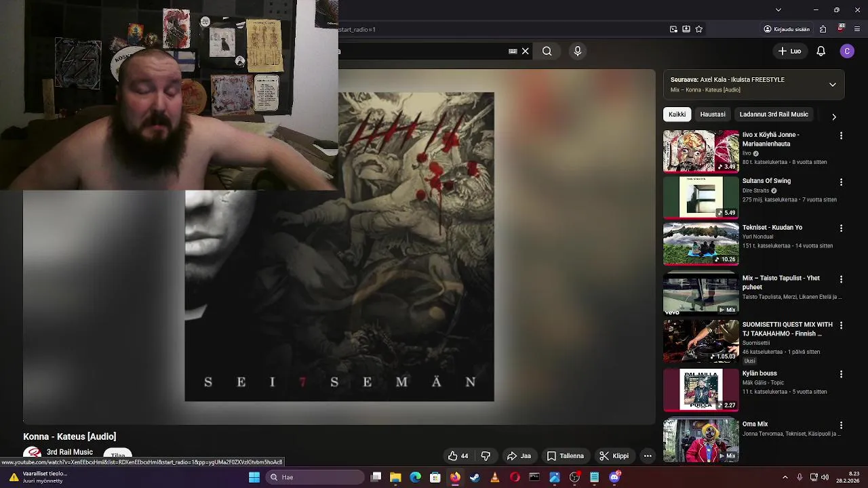This screenshot has height=488, width=868.
Task: Click Kirjaudu sisään in Firefox toolbar
Action: coord(787,29)
